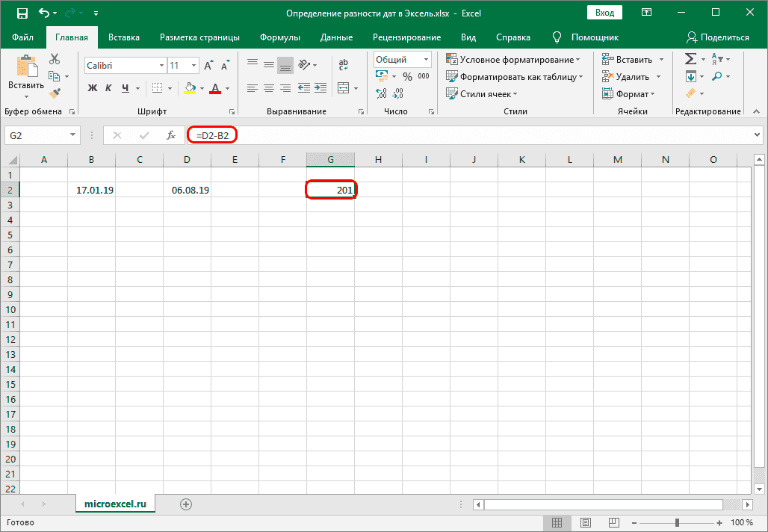Switch to Page Layout view in status bar
The image size is (768, 532).
[586, 522]
